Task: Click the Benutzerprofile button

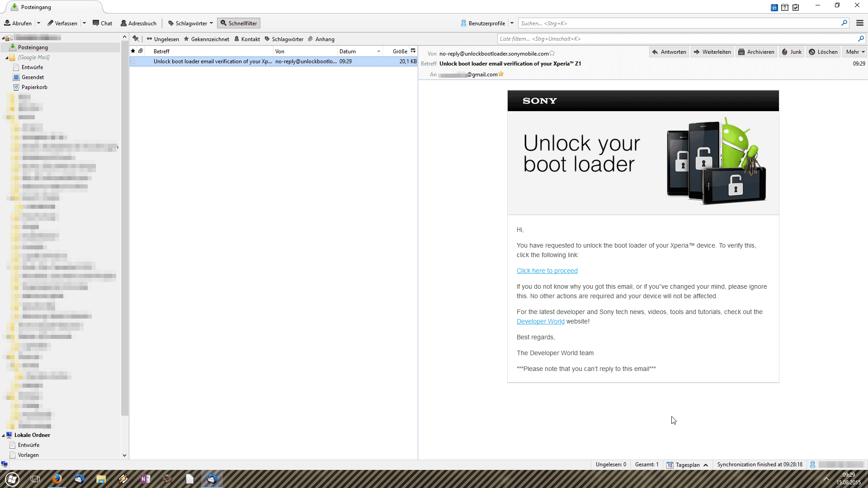Action: [x=483, y=23]
